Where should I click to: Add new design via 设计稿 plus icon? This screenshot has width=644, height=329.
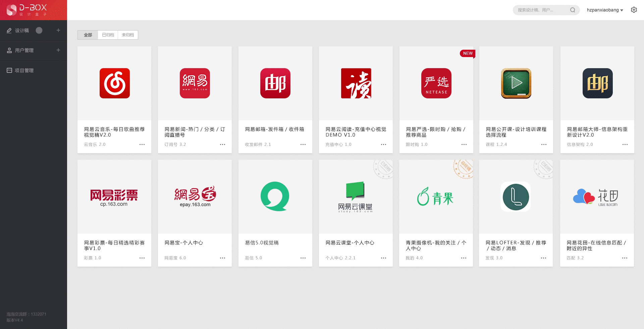click(x=58, y=30)
